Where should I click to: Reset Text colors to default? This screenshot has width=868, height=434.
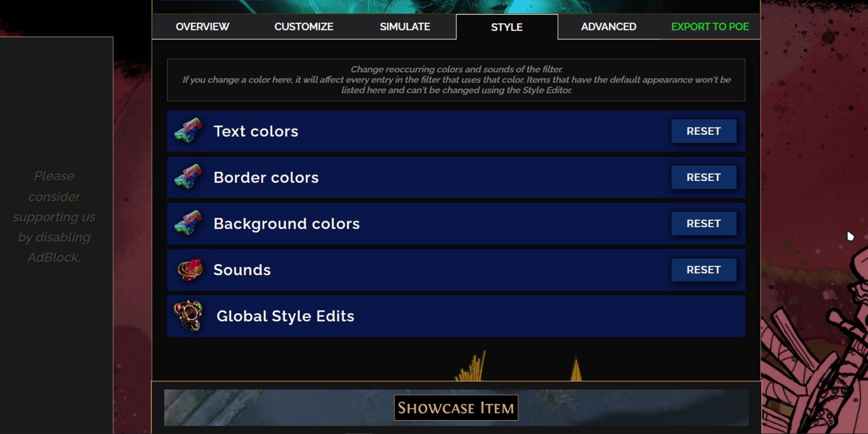(704, 131)
